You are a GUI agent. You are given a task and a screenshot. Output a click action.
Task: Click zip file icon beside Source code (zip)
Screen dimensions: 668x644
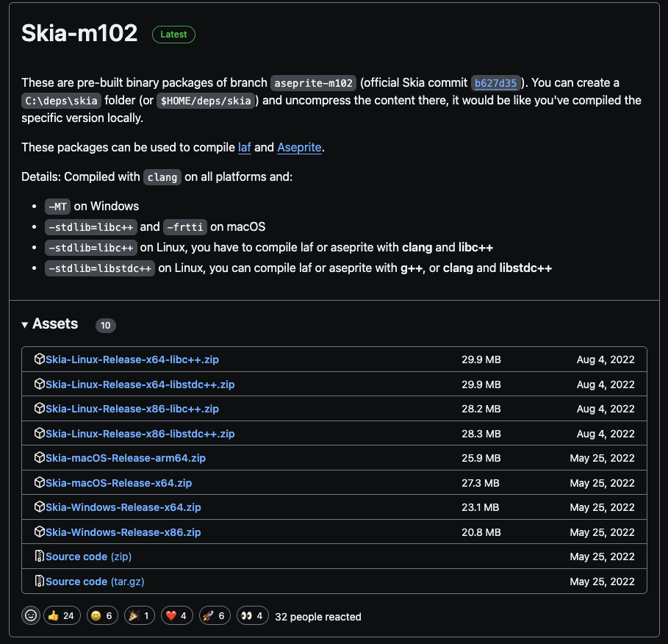coord(39,557)
